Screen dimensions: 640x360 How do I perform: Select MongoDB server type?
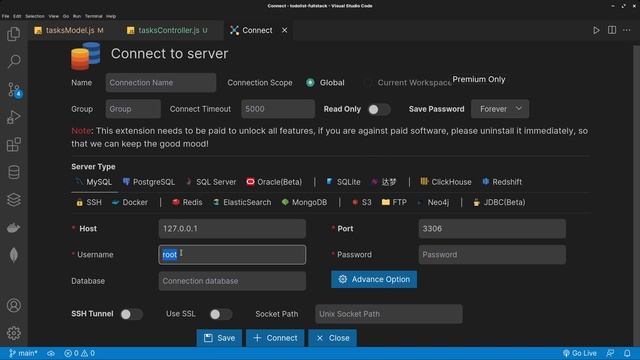[304, 202]
